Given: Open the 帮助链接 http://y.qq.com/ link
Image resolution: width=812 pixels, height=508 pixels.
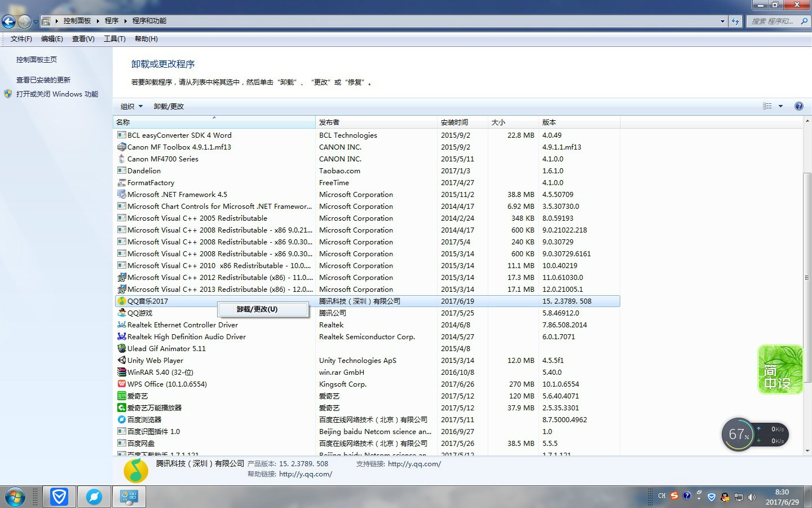Looking at the screenshot, I should coord(306,474).
